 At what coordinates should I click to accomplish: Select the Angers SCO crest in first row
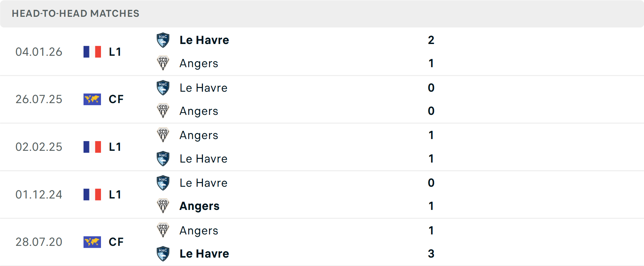pyautogui.click(x=163, y=63)
